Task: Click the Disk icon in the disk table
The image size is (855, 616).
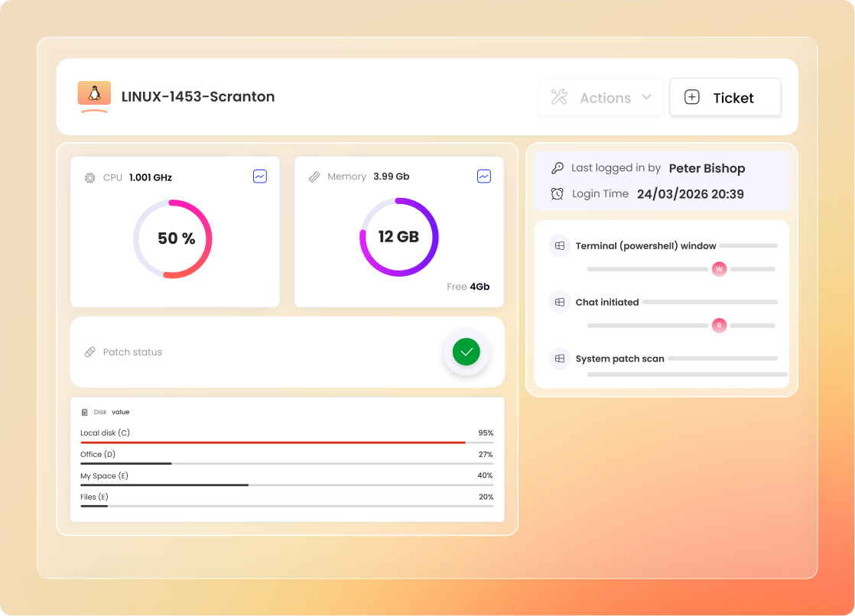Action: pyautogui.click(x=85, y=411)
